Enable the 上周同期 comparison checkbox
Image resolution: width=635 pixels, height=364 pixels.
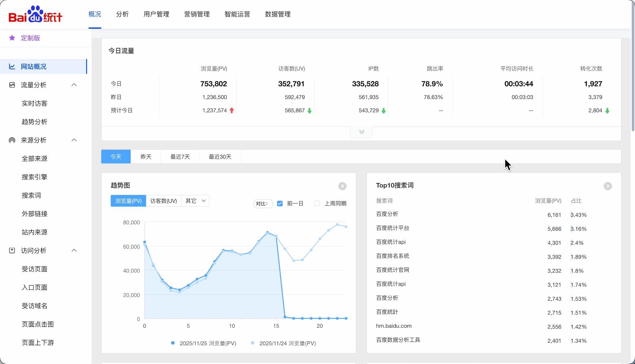click(317, 204)
